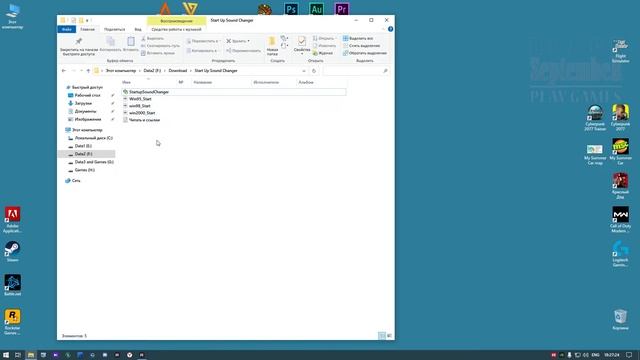Sort by the Исполнители column header
This screenshot has width=640, height=360.
click(x=266, y=82)
